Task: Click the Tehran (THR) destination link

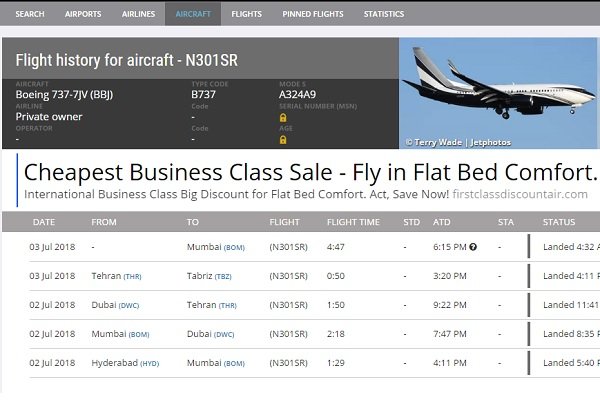Action: point(212,305)
